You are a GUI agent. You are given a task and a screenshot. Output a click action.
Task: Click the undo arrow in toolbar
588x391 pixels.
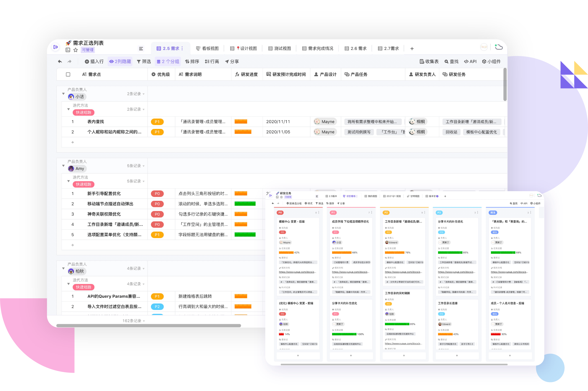(x=60, y=62)
